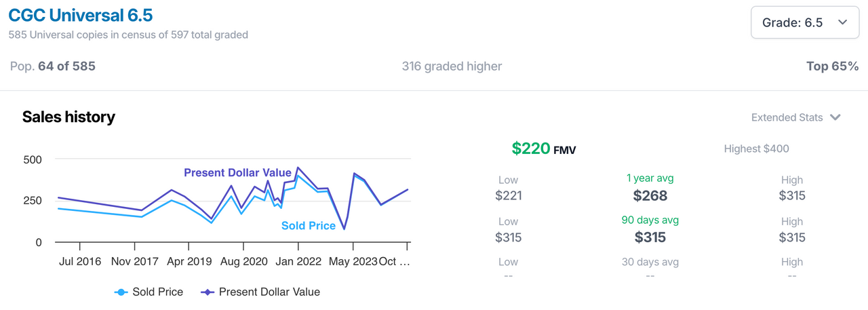Click the Sold Price line label in chart

(x=309, y=225)
